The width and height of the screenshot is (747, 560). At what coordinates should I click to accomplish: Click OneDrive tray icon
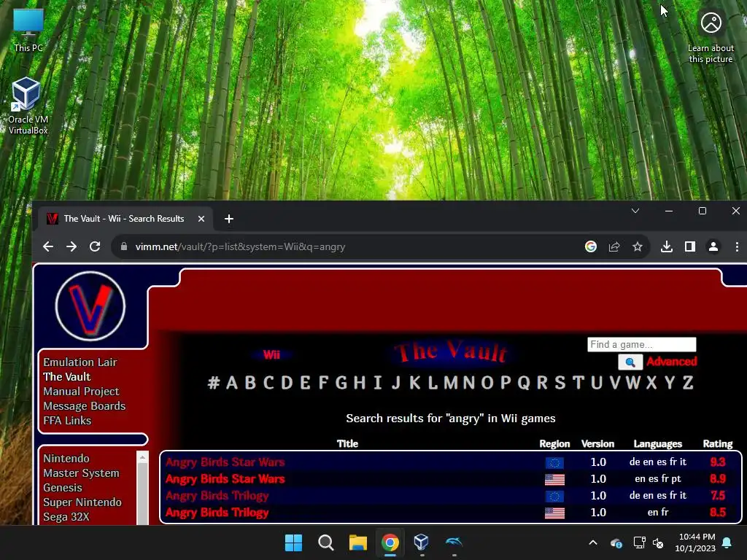[616, 542]
